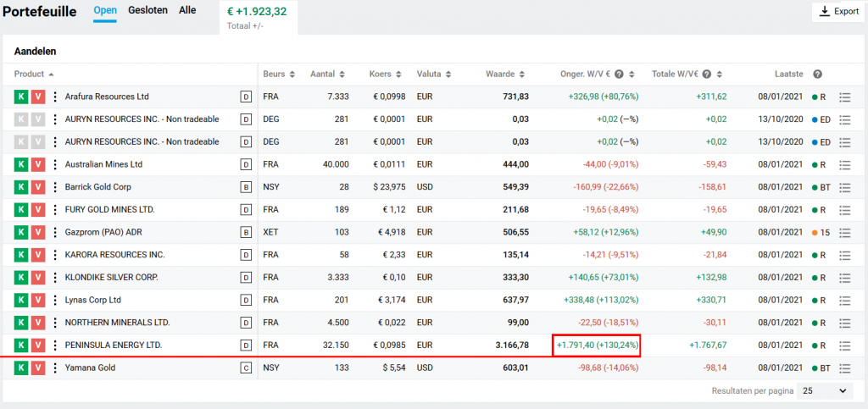Screen dimensions: 868x409
Task: Click orange 15 delay indicator on Gazprom row
Action: point(821,233)
